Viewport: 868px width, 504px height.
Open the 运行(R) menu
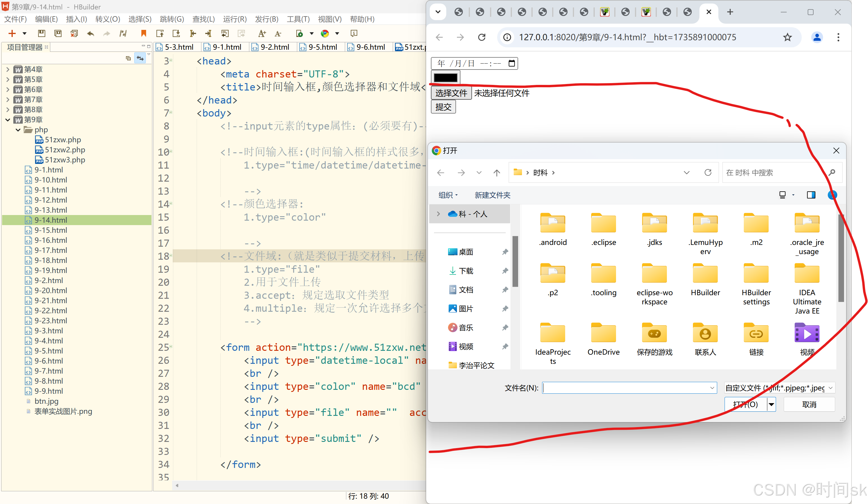pos(235,19)
